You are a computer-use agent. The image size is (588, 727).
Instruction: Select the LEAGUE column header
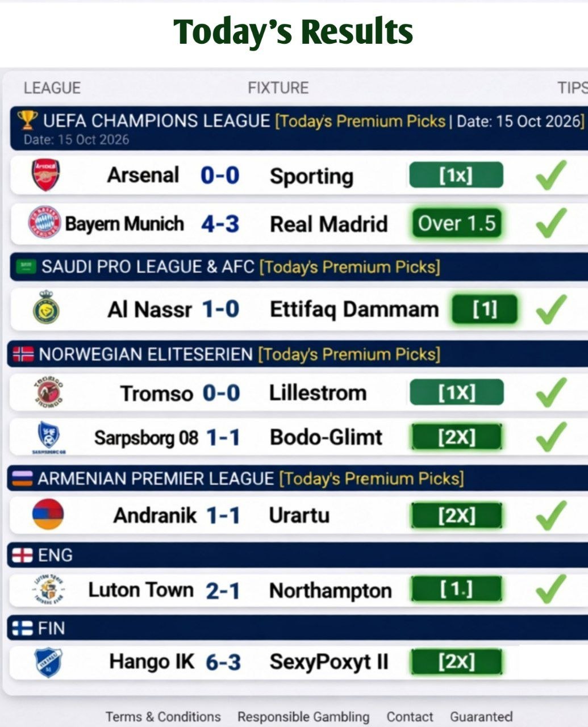52,88
